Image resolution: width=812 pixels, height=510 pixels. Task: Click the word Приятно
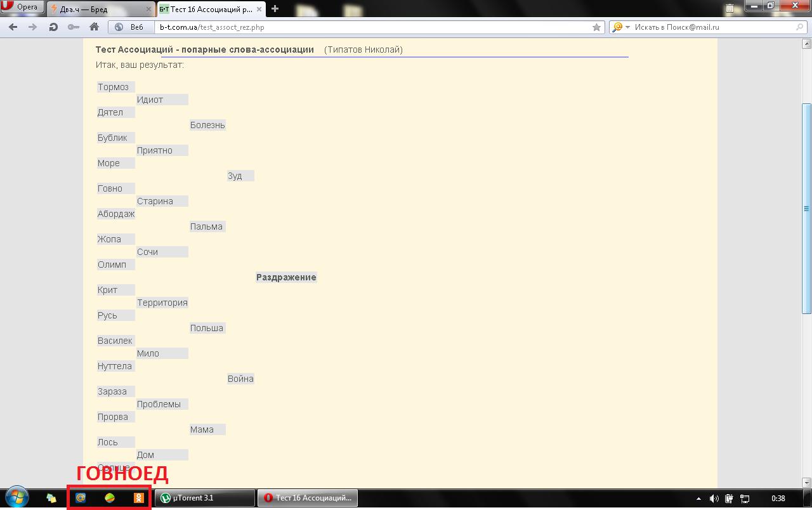pos(155,150)
